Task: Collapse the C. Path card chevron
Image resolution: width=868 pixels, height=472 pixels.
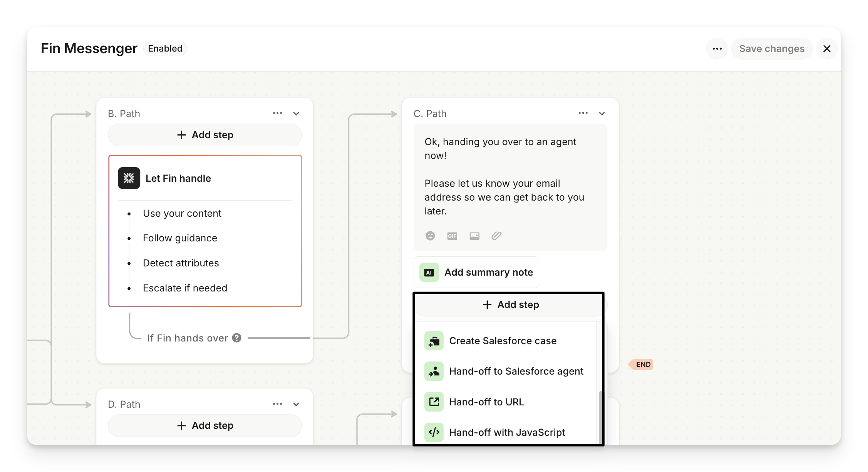Action: [x=602, y=114]
